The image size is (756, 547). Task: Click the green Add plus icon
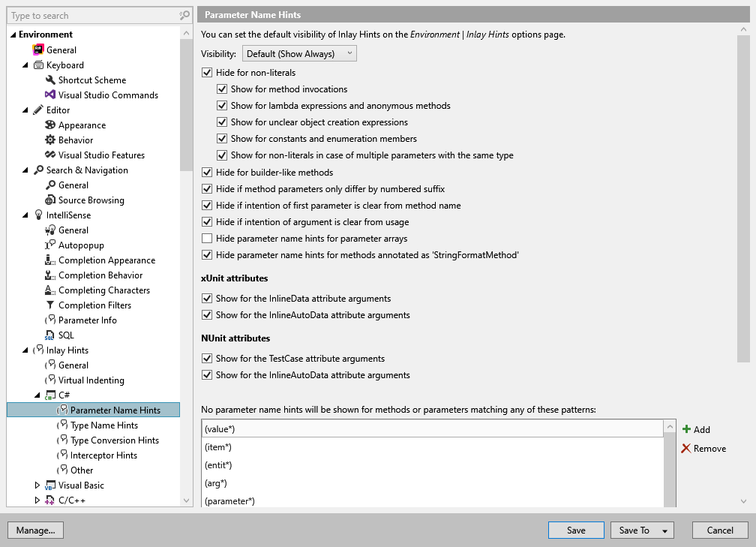[x=687, y=429]
